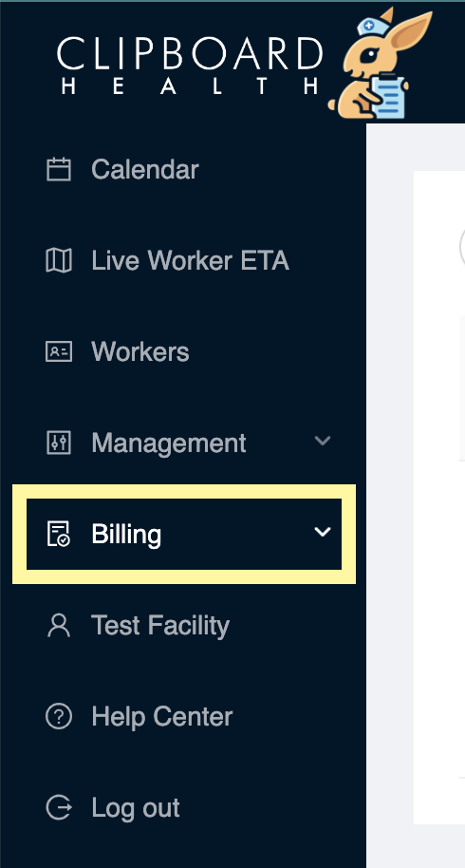Open the Help Center link
This screenshot has height=868, width=465.
(x=162, y=717)
